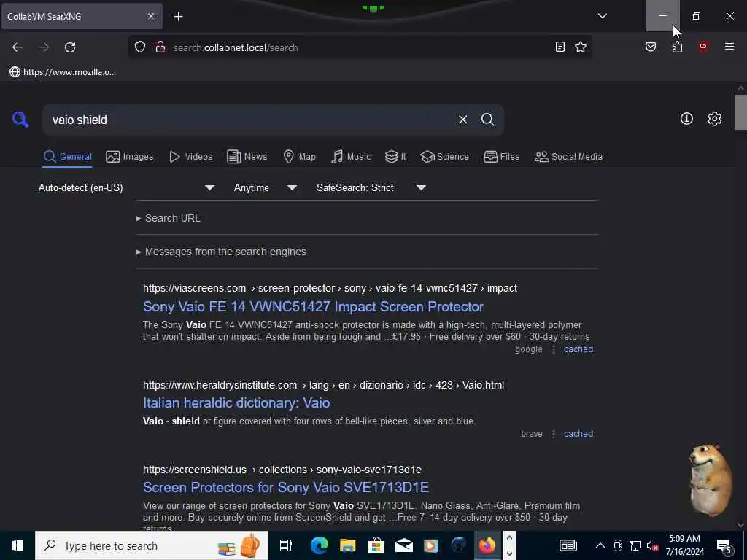Open Firefox application hamburger menu
Viewport: 747px width, 560px height.
click(729, 47)
